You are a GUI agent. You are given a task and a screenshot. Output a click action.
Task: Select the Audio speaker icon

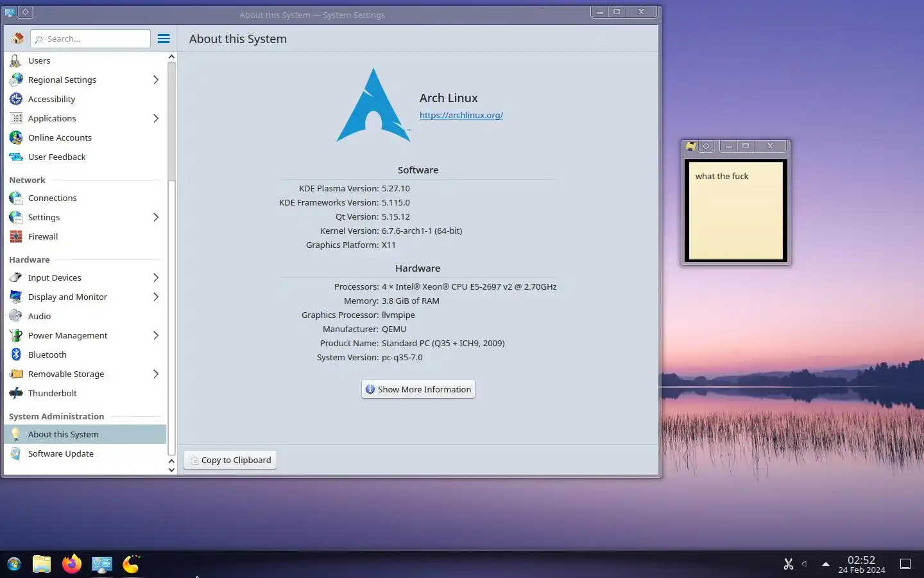click(x=16, y=316)
